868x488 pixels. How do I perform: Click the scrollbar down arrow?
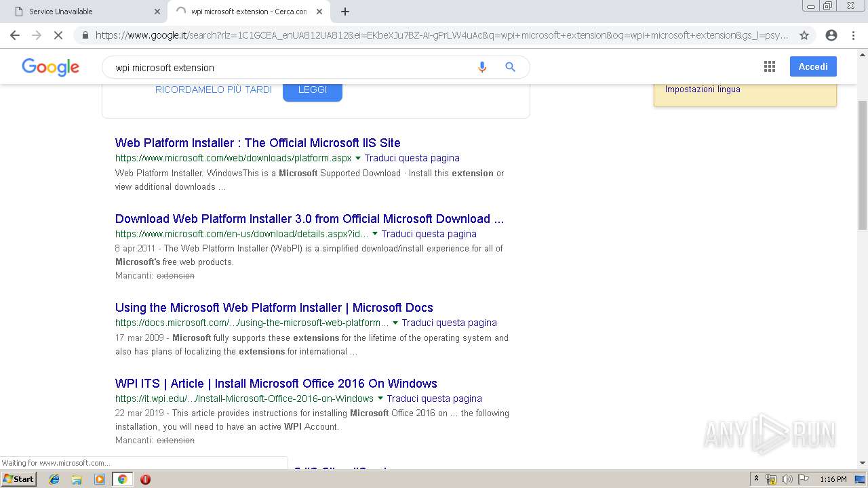[863, 463]
